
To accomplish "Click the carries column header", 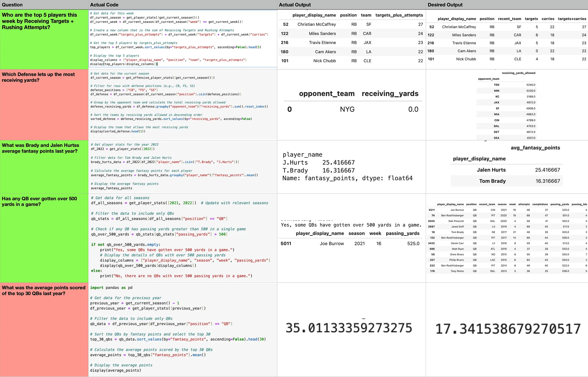I will pyautogui.click(x=548, y=19).
